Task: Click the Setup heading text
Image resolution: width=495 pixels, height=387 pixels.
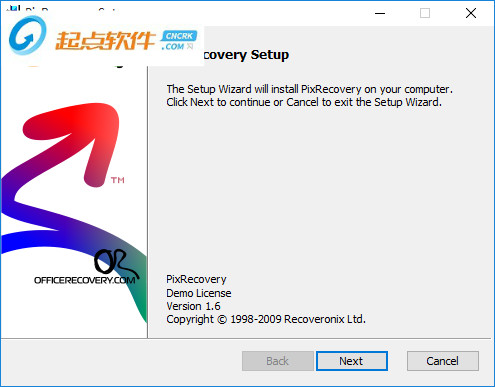Action: pos(246,55)
